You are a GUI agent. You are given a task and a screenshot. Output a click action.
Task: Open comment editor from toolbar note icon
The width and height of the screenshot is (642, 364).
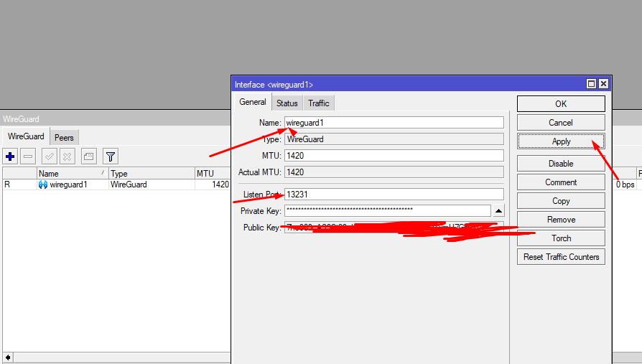89,157
